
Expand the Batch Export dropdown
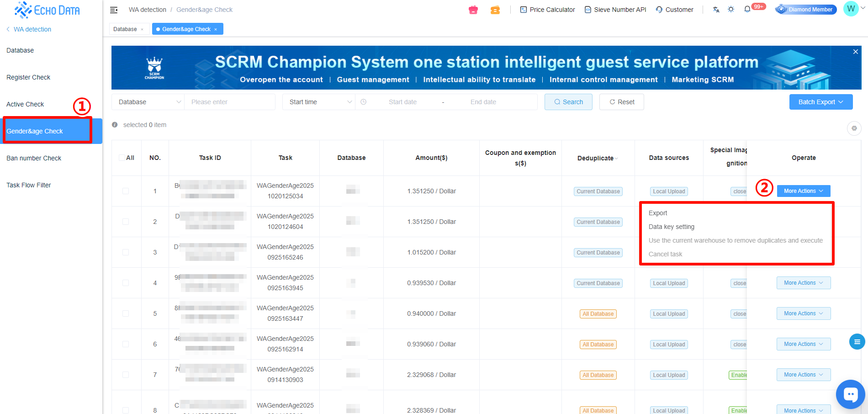(x=820, y=102)
